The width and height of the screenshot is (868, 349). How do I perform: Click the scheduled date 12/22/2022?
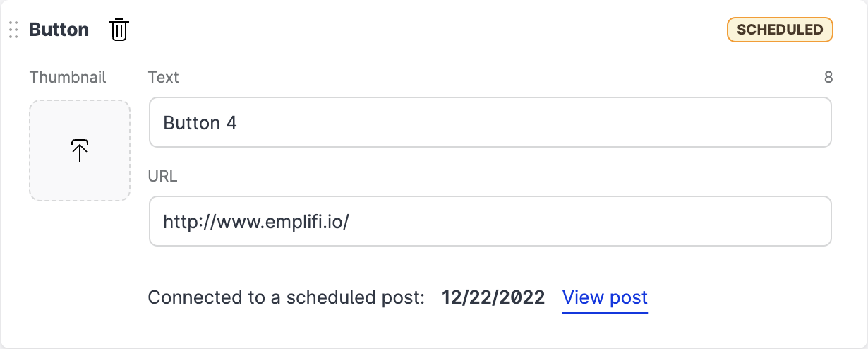pos(493,297)
